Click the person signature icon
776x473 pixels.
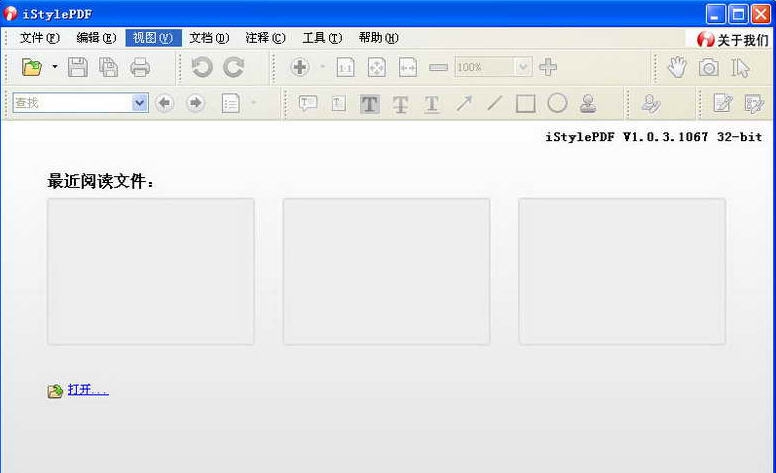651,103
